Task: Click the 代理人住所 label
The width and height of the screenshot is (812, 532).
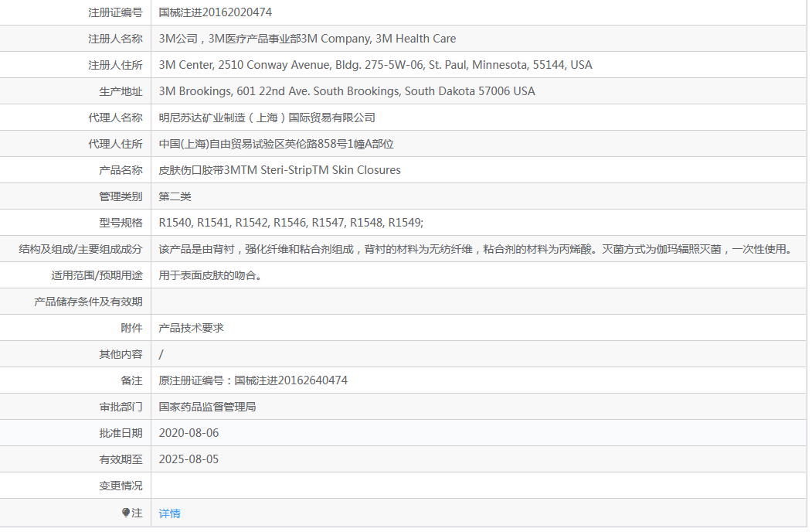Action: click(115, 144)
